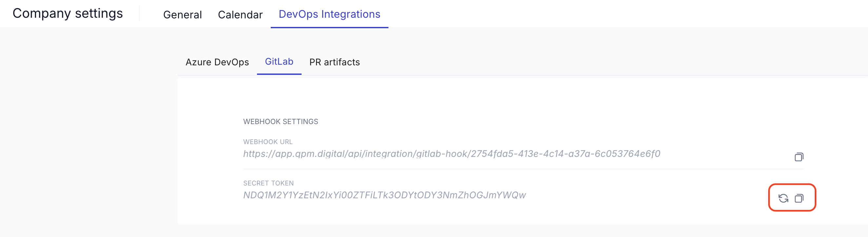Click the gitlab-hook webhook URL text
Viewport: 868px width, 237px height.
[x=451, y=154]
